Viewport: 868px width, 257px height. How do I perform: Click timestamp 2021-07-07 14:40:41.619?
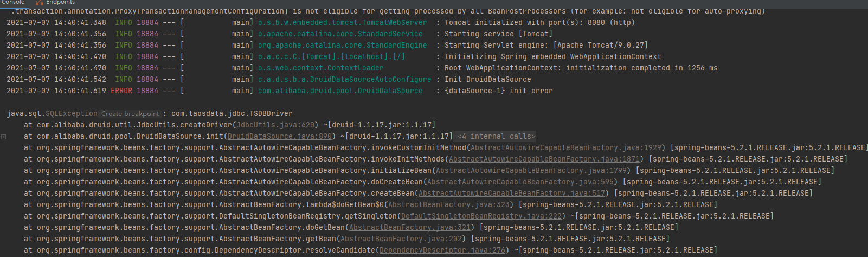tap(56, 91)
